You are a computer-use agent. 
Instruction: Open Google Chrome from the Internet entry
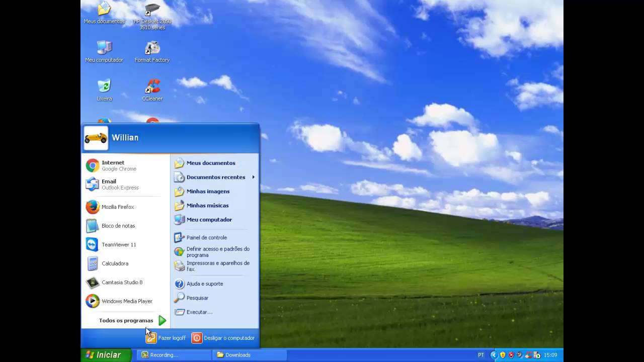coord(126,165)
